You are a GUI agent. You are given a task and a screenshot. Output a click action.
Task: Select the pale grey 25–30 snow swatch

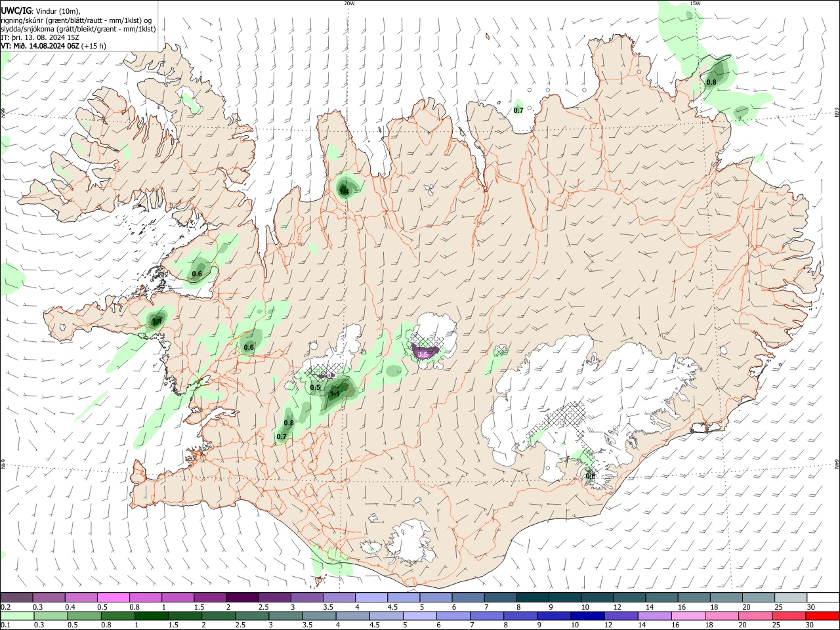(x=790, y=597)
